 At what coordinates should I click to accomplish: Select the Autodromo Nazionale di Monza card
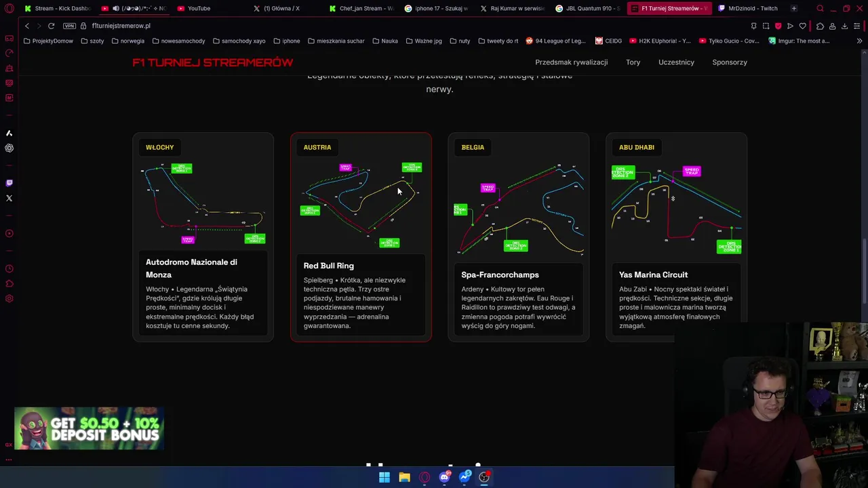click(203, 237)
